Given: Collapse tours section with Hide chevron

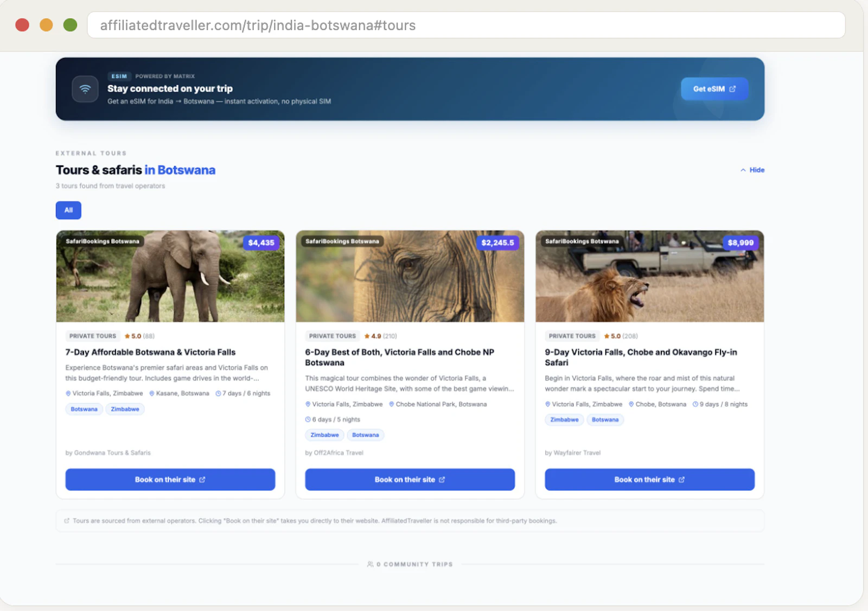Looking at the screenshot, I should click(752, 170).
